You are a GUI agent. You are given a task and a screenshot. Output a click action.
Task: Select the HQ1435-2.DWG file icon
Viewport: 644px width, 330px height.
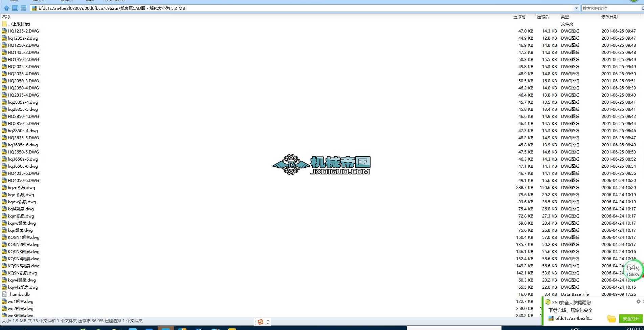click(4, 52)
